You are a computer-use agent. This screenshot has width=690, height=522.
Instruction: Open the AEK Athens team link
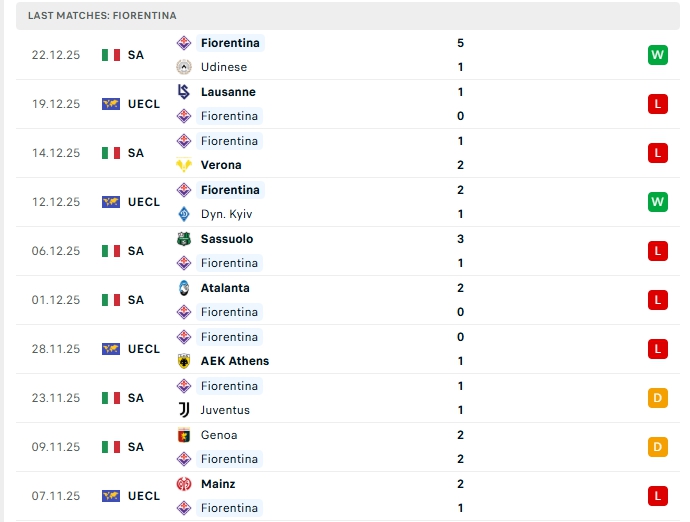click(234, 361)
